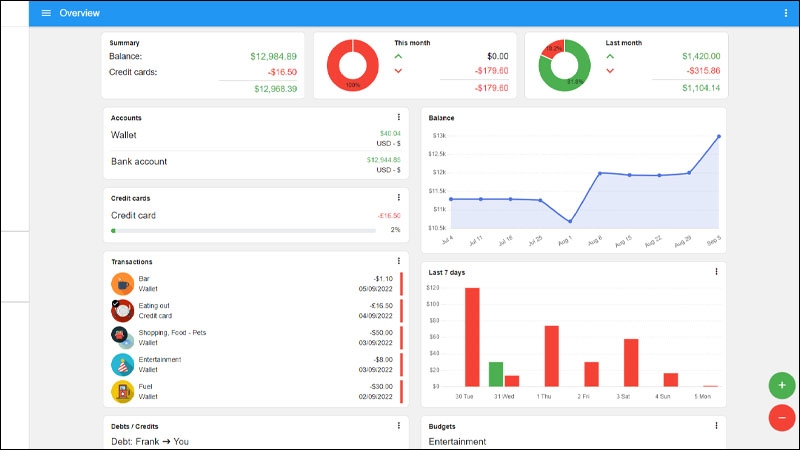Open the Wallet account
Viewport: 800px width, 450px height.
tap(256, 138)
